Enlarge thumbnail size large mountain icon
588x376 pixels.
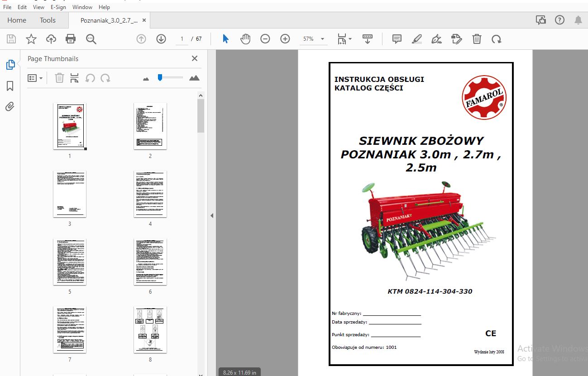tap(194, 78)
